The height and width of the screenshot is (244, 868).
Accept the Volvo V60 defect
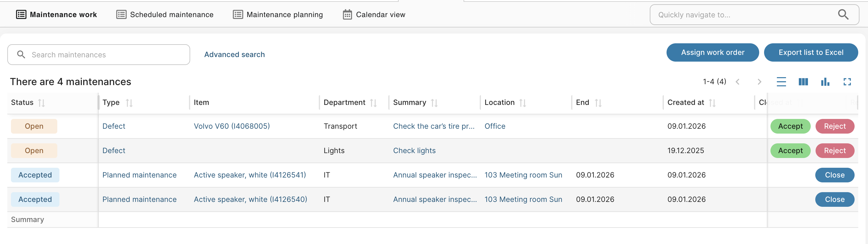pos(790,126)
